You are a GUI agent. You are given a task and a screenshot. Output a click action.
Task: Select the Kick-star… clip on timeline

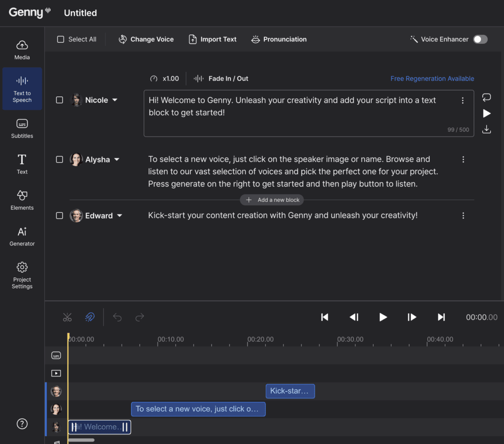click(x=290, y=391)
